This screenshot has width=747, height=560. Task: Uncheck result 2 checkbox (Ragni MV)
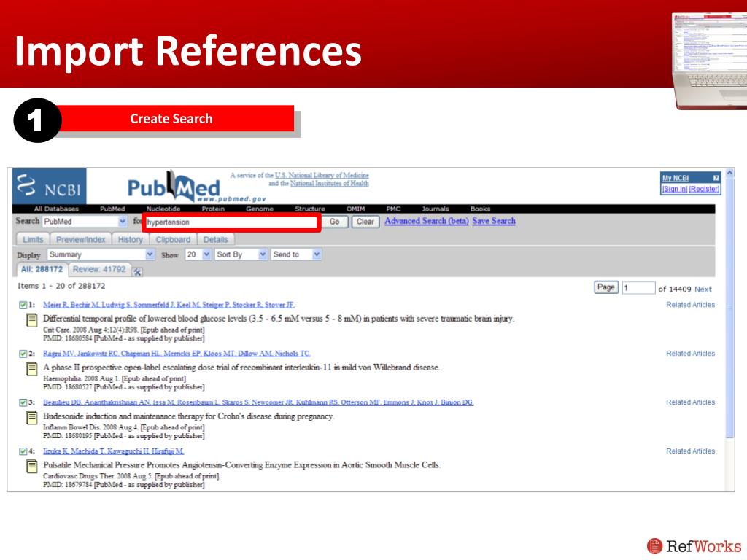(x=23, y=354)
